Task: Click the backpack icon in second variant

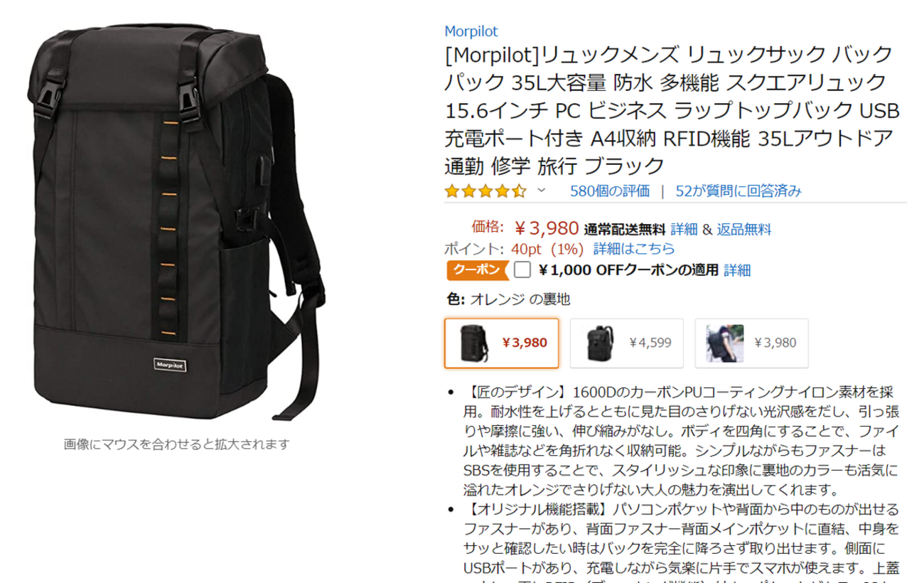Action: (x=599, y=343)
